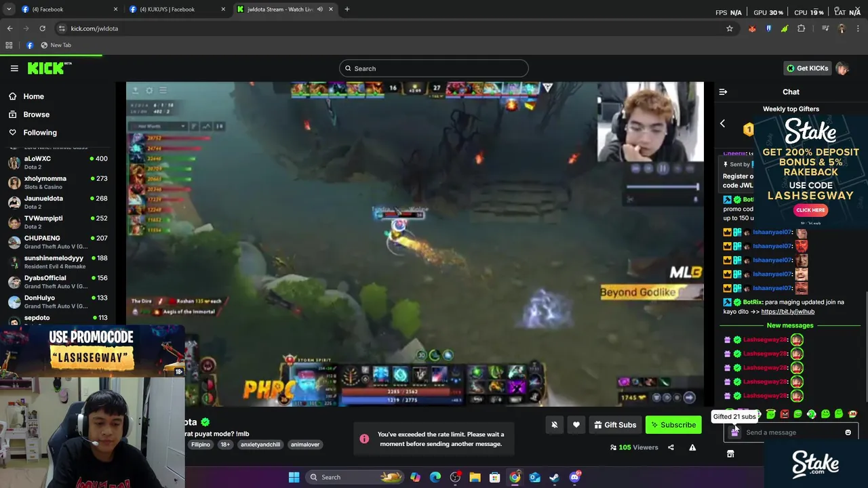Click the Stake CLICK HERE button
Screen dimensions: 868x488
click(x=810, y=210)
